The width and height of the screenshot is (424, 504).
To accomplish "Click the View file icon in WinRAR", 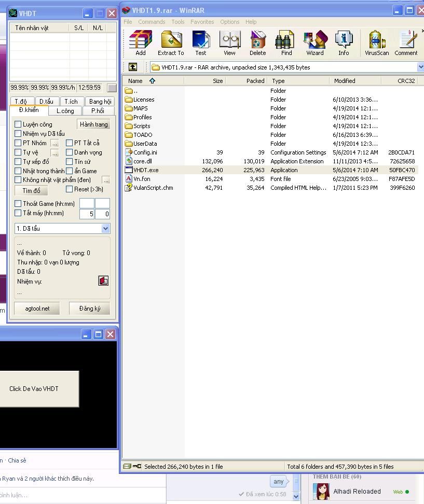I will coord(230,43).
